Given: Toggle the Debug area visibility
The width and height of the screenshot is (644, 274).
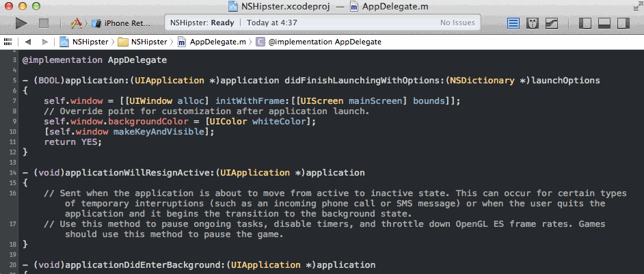Looking at the screenshot, I should (604, 23).
